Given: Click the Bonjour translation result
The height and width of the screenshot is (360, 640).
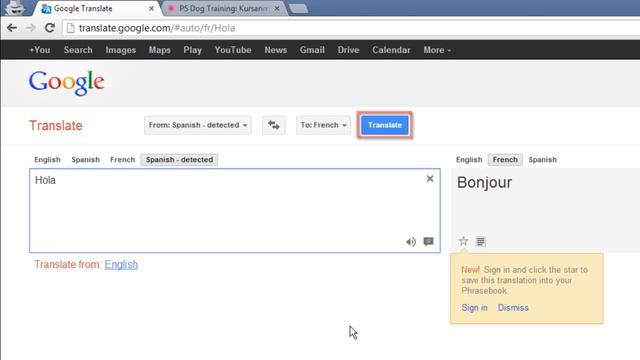Looking at the screenshot, I should click(x=484, y=182).
